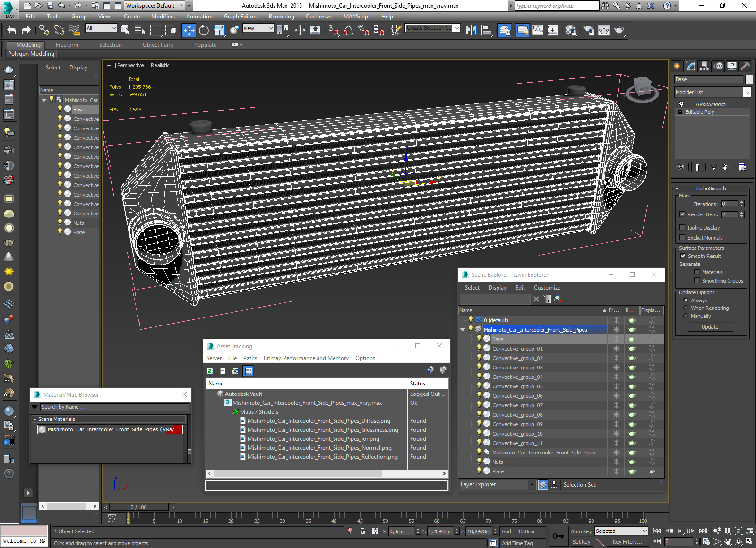The image size is (756, 548).
Task: Go to Start of animation
Action: click(x=657, y=531)
